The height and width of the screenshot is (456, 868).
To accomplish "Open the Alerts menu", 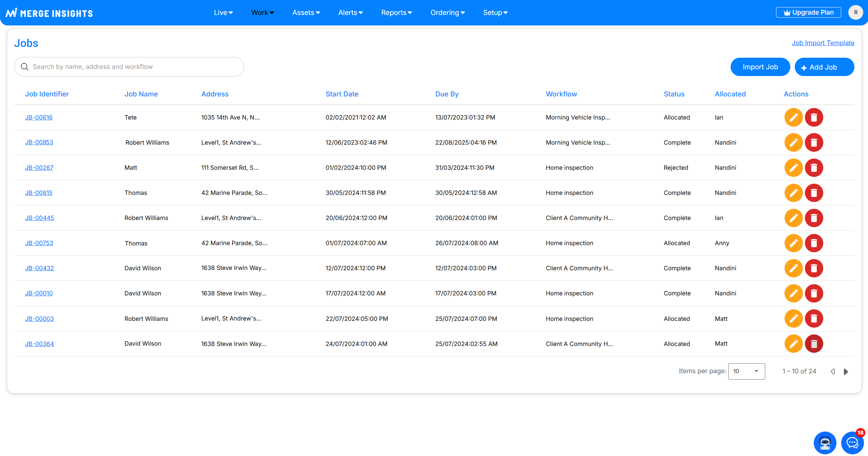I will (350, 13).
